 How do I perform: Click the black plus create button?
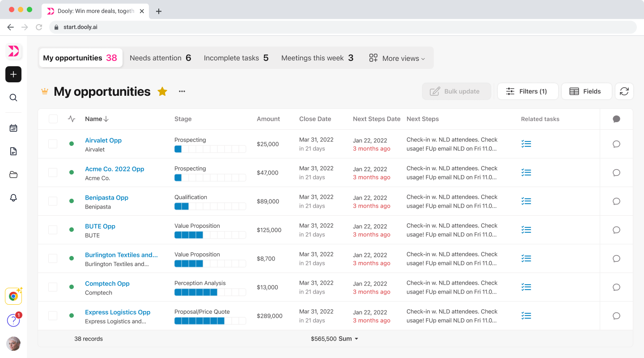click(x=13, y=74)
